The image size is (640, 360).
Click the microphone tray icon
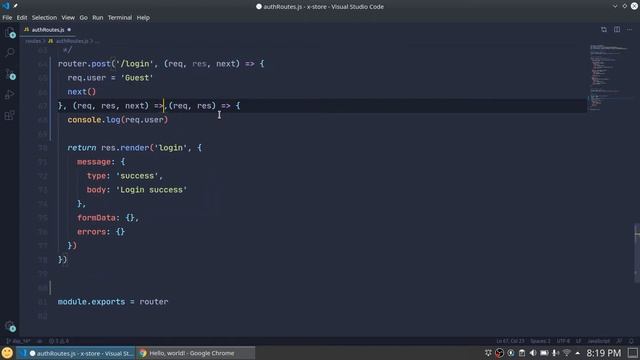click(555, 353)
